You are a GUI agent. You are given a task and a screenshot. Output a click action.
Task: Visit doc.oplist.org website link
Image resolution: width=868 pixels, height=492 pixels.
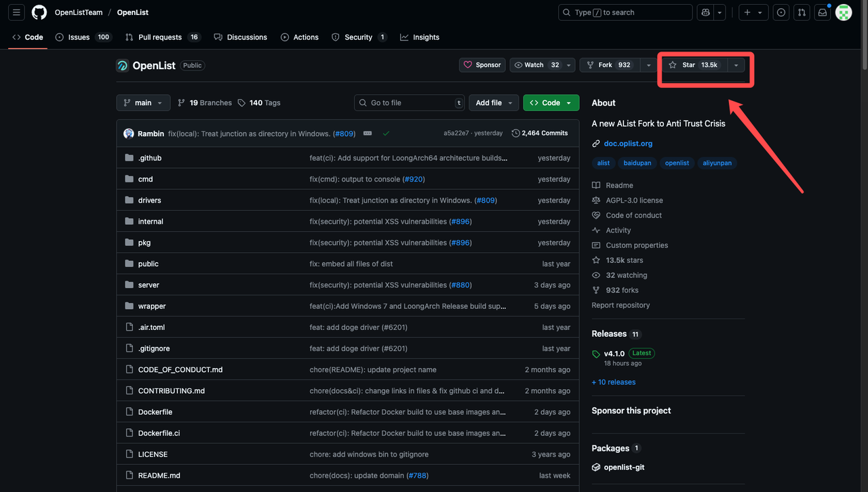627,143
